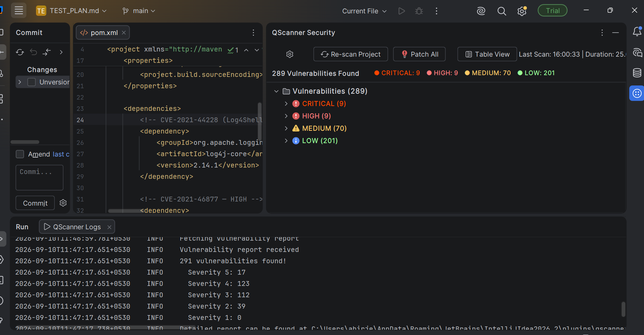Viewport: 644px width, 335px height.
Task: Open Search Everywhere magnifier
Action: click(502, 11)
